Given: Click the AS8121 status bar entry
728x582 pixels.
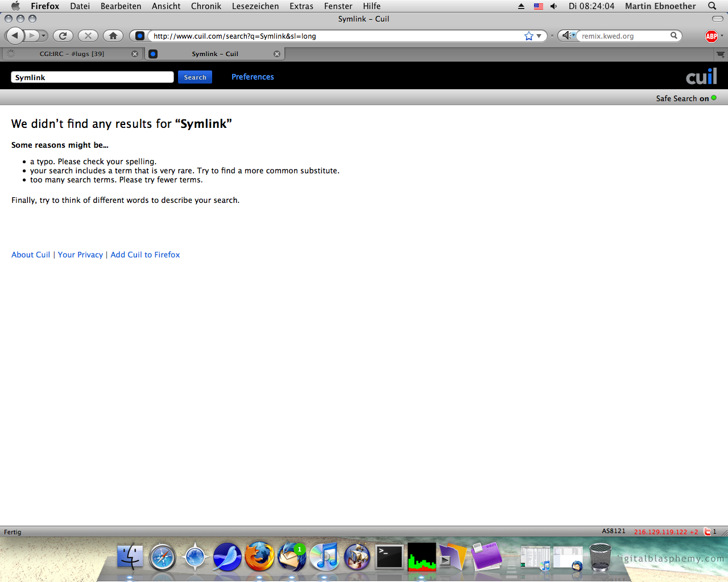Looking at the screenshot, I should tap(614, 531).
